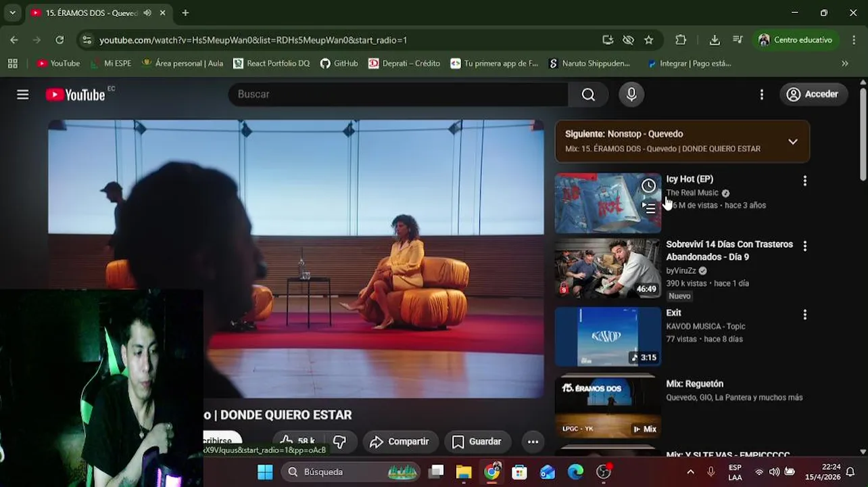The height and width of the screenshot is (487, 868).
Task: Open Chrome downloads
Action: point(715,40)
